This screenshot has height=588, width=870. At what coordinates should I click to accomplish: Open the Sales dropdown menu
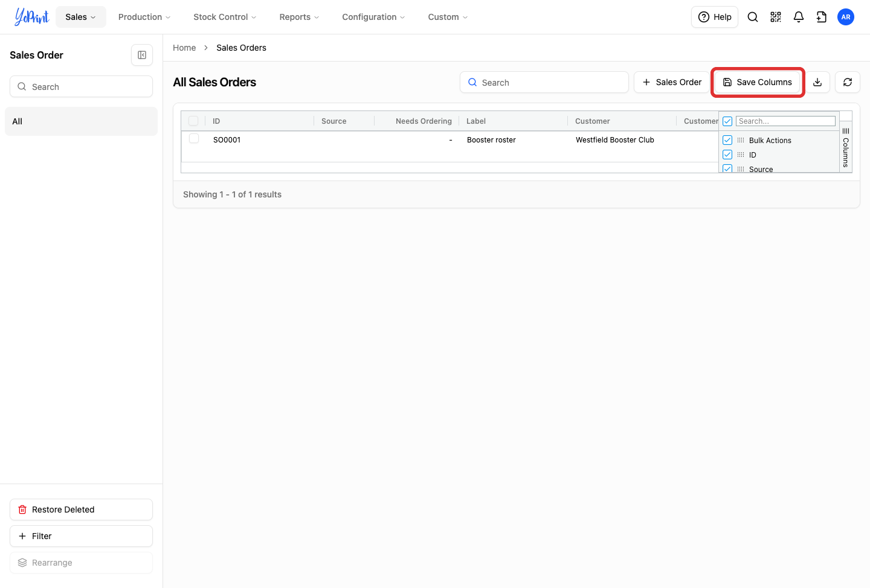point(81,17)
